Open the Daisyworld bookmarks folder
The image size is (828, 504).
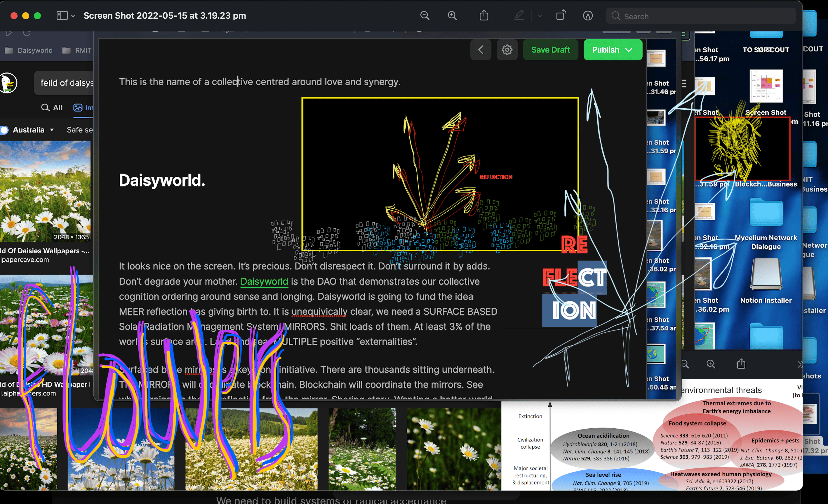point(29,51)
